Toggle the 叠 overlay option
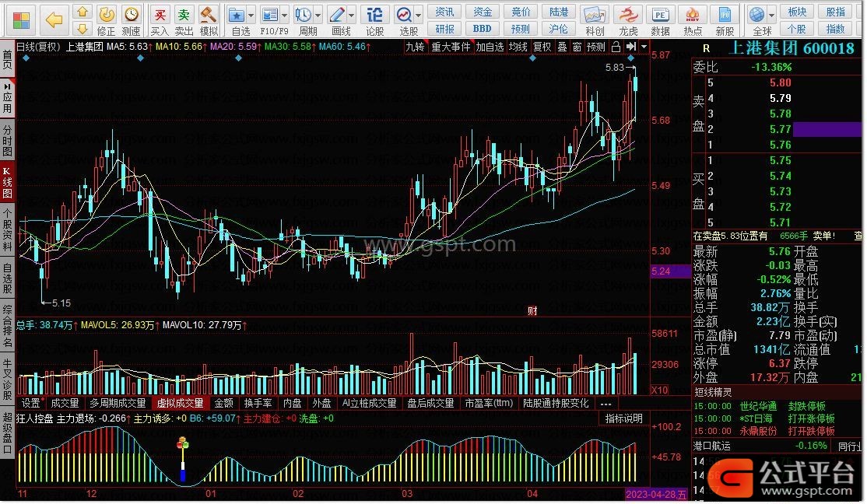The height and width of the screenshot is (504, 867). pos(563,47)
